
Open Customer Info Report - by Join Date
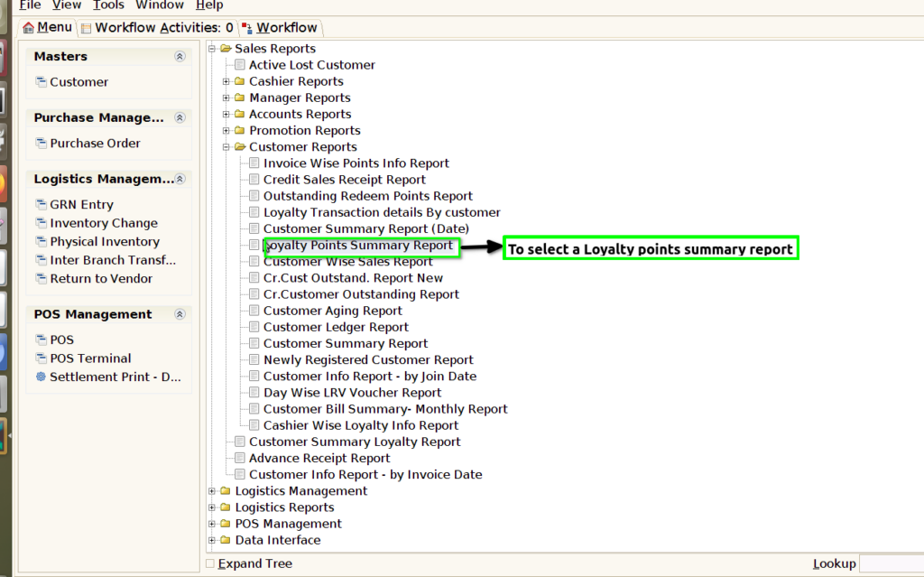370,376
